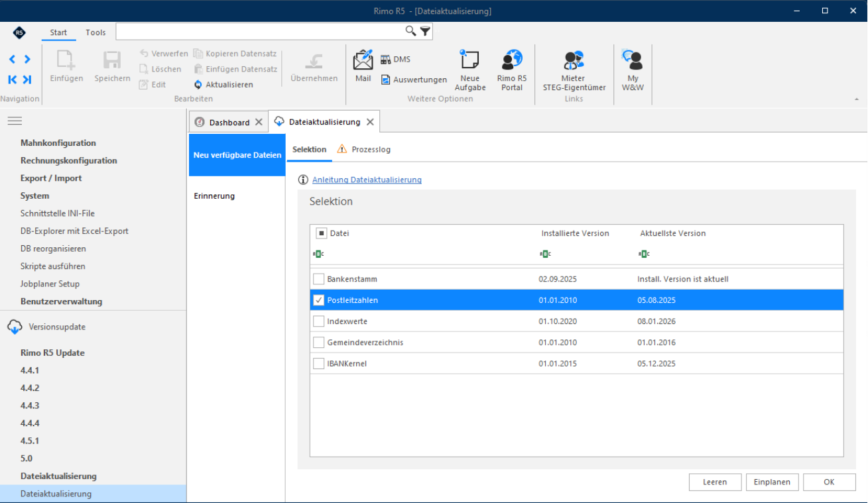Open Aktuellste Version column filter operator
This screenshot has width=868, height=503.
coord(644,254)
